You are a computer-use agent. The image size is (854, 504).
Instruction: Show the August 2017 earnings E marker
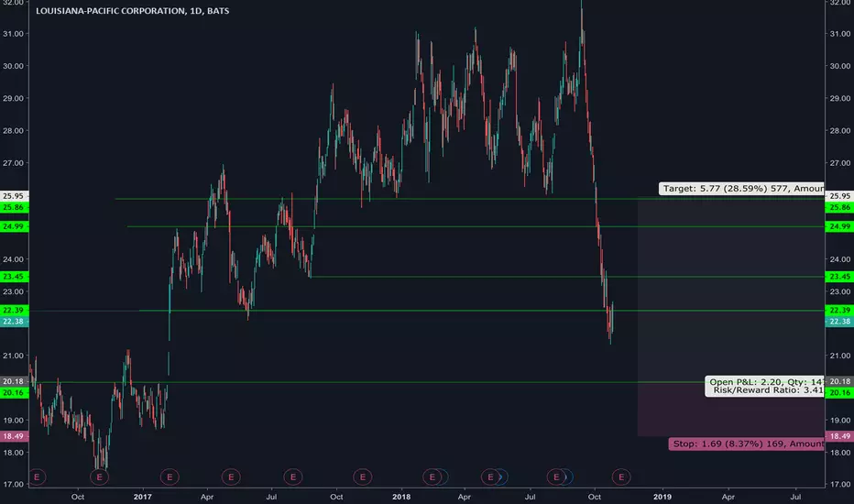[x=293, y=477]
